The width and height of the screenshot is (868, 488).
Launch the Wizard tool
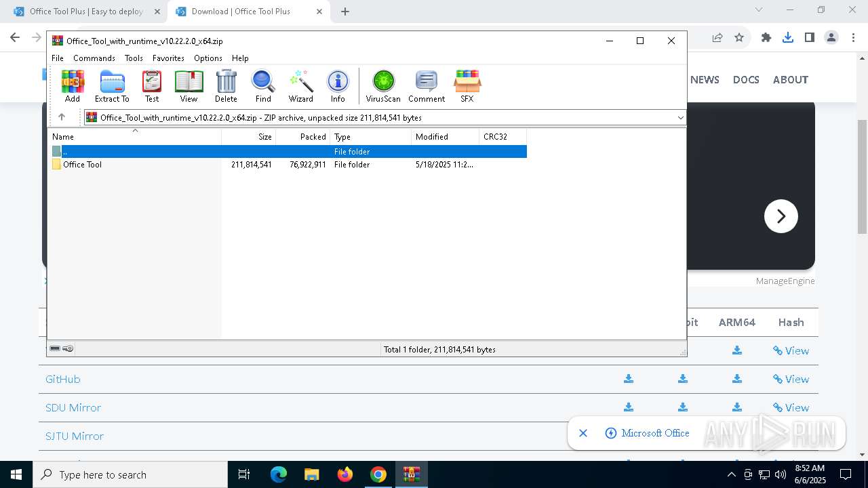[301, 86]
